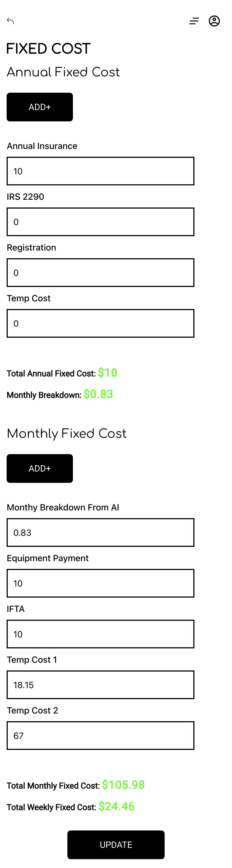This screenshot has height=868, width=232.
Task: Click the IRS 2290 input field
Action: (101, 222)
